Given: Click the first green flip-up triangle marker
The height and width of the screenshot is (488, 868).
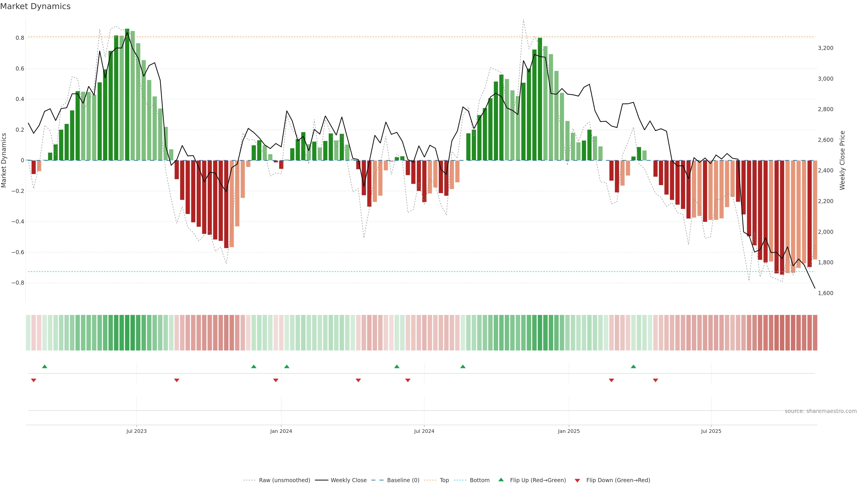Looking at the screenshot, I should coord(45,366).
